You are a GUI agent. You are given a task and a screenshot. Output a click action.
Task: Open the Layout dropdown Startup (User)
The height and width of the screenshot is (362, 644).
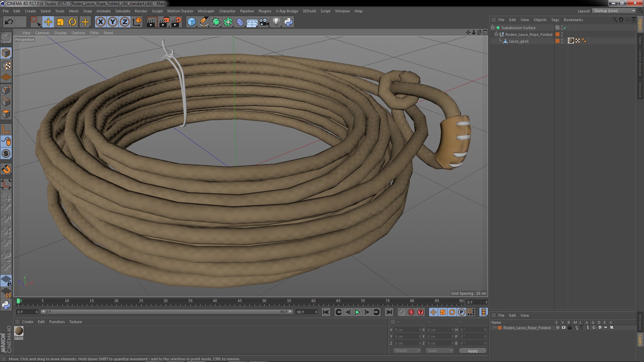click(614, 11)
